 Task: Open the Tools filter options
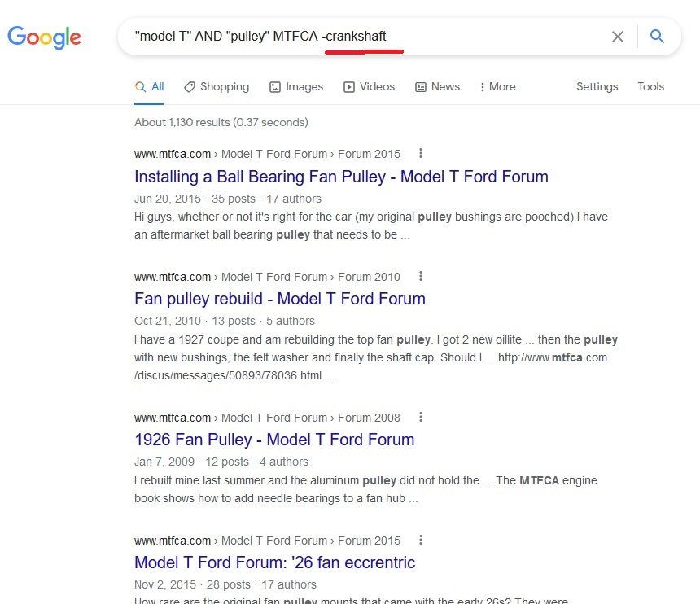point(650,87)
